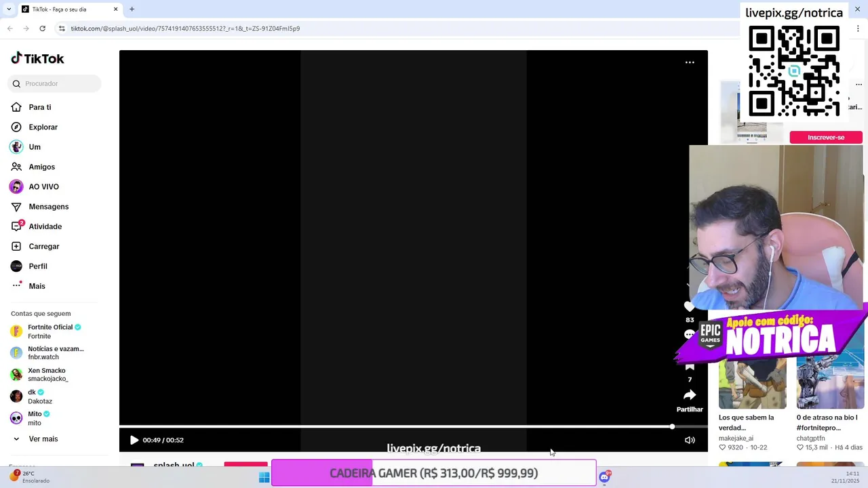868x488 pixels.
Task: Click the video progress bar
Action: click(414, 426)
